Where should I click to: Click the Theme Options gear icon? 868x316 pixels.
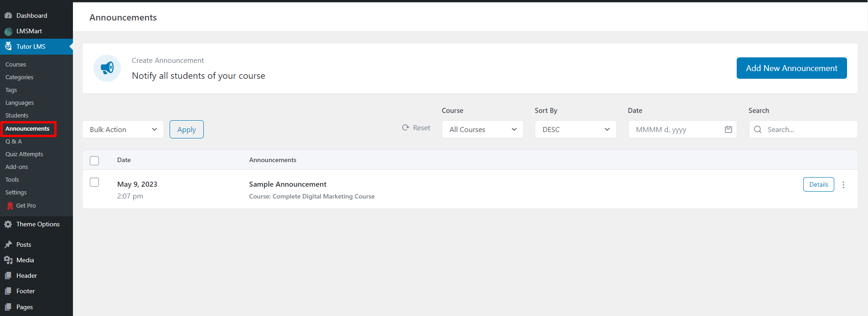(8, 224)
